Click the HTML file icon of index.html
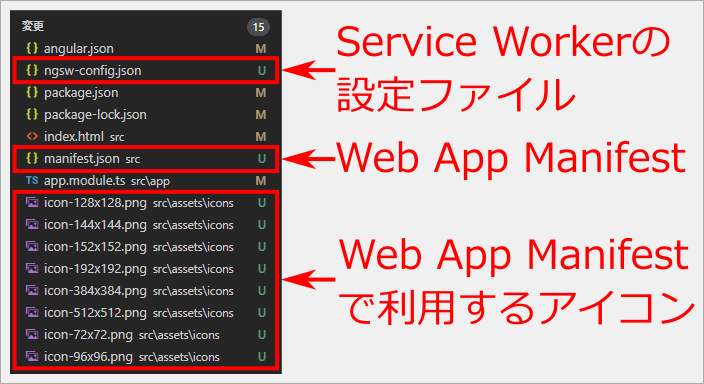Screen dimensions: 704x384 coord(32,136)
